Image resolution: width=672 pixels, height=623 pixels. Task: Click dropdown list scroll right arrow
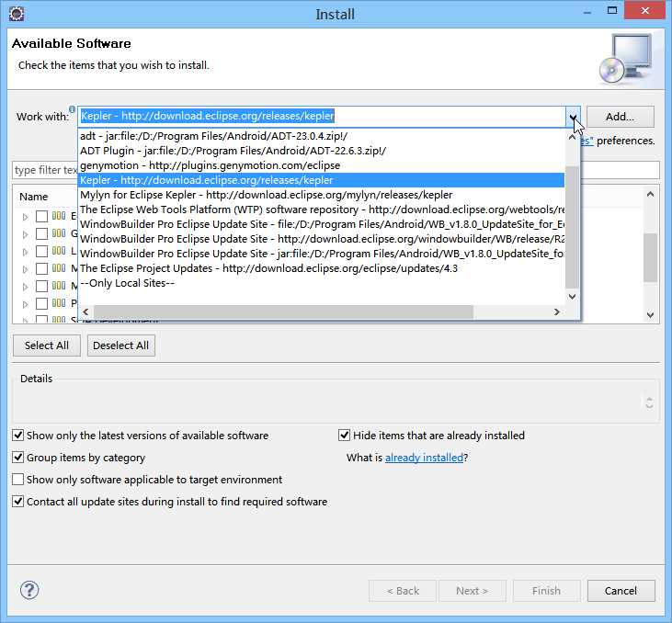click(557, 311)
